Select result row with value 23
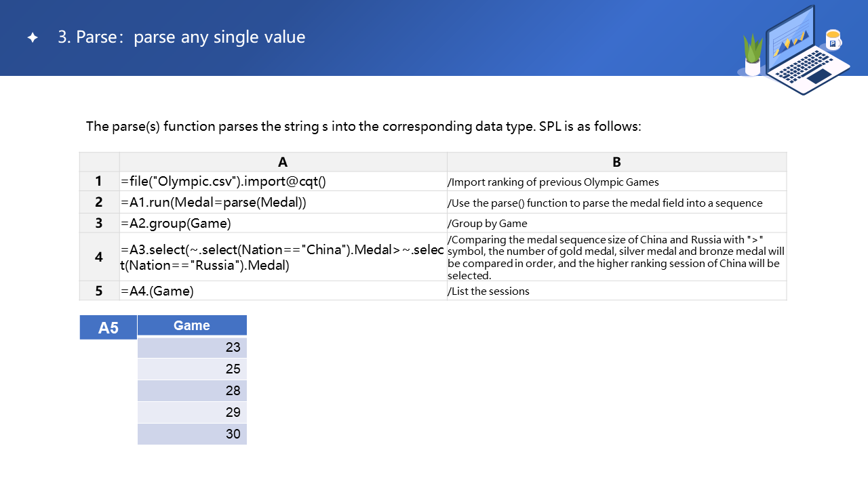Viewport: 868px width, 488px height. pos(192,347)
